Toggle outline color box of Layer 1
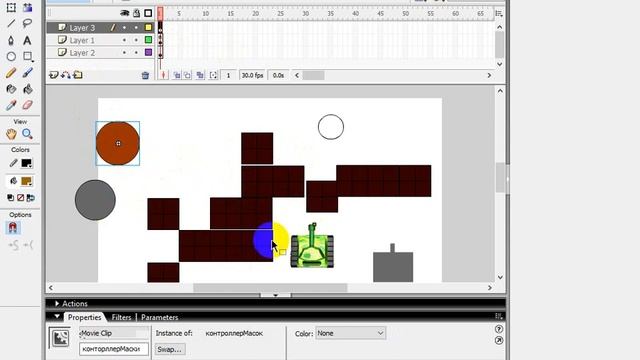Screen dimensions: 640x360 coord(149,40)
